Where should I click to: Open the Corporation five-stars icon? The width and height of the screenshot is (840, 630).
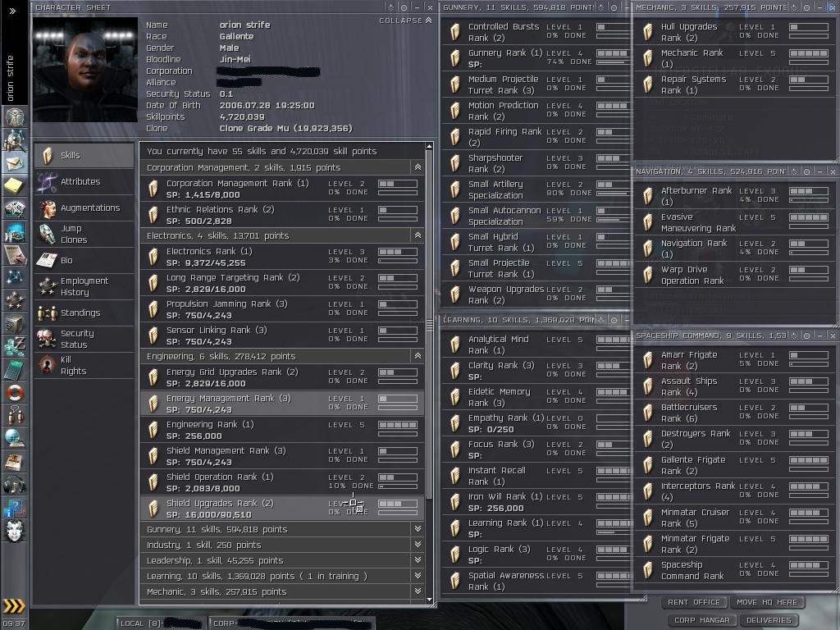coord(15,300)
